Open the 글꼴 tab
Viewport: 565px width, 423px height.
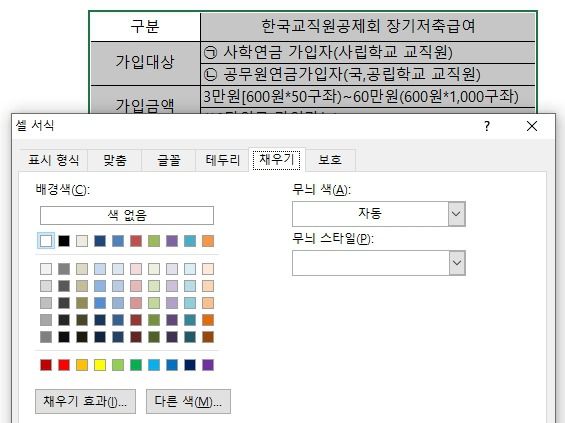click(x=169, y=160)
